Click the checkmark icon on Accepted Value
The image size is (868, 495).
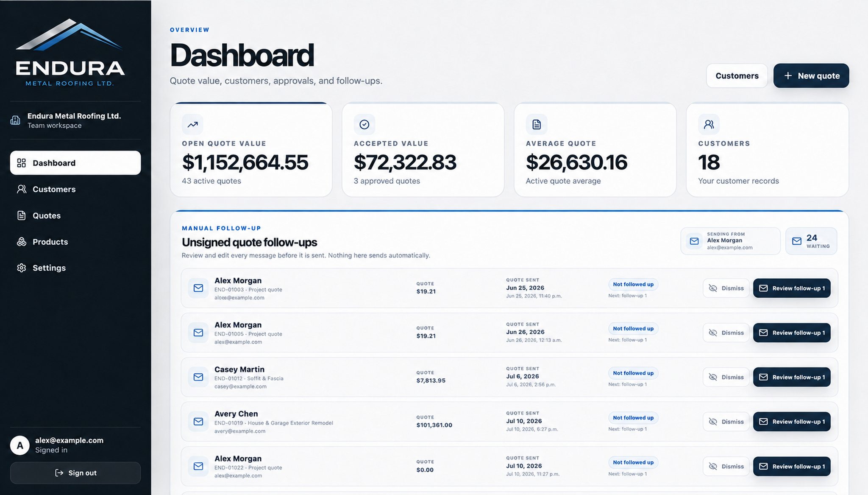click(364, 124)
